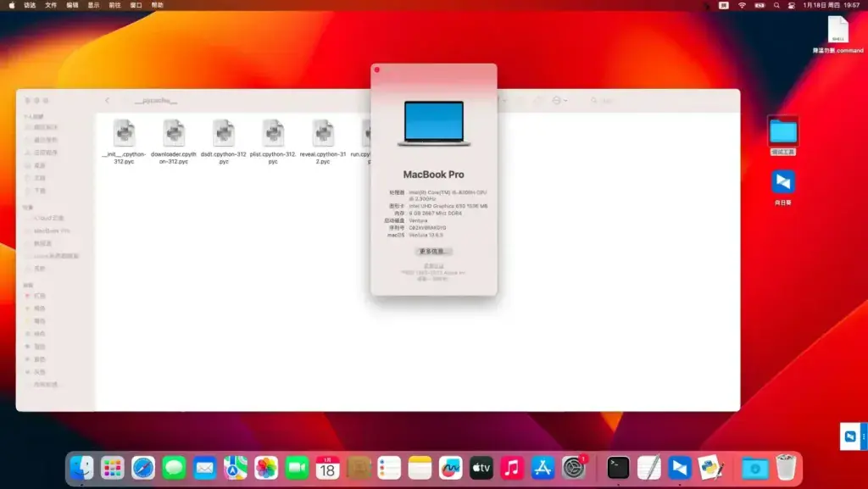Open Music app in the Dock

[x=512, y=469]
